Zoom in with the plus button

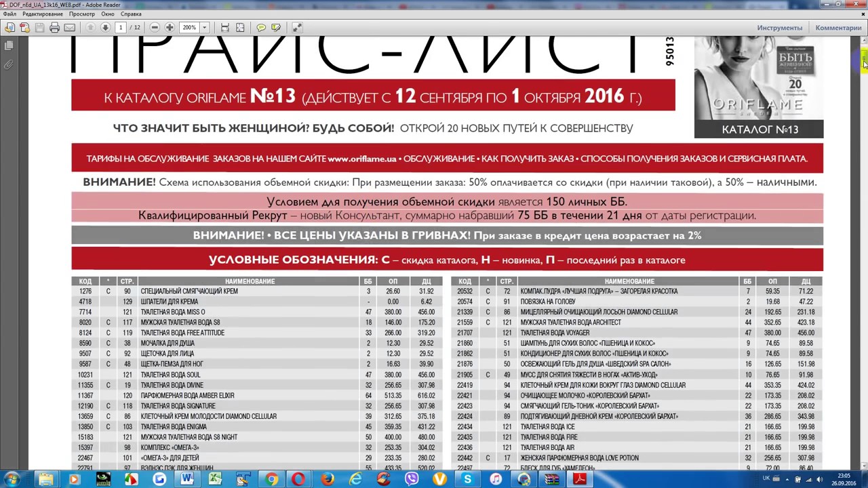(x=170, y=28)
